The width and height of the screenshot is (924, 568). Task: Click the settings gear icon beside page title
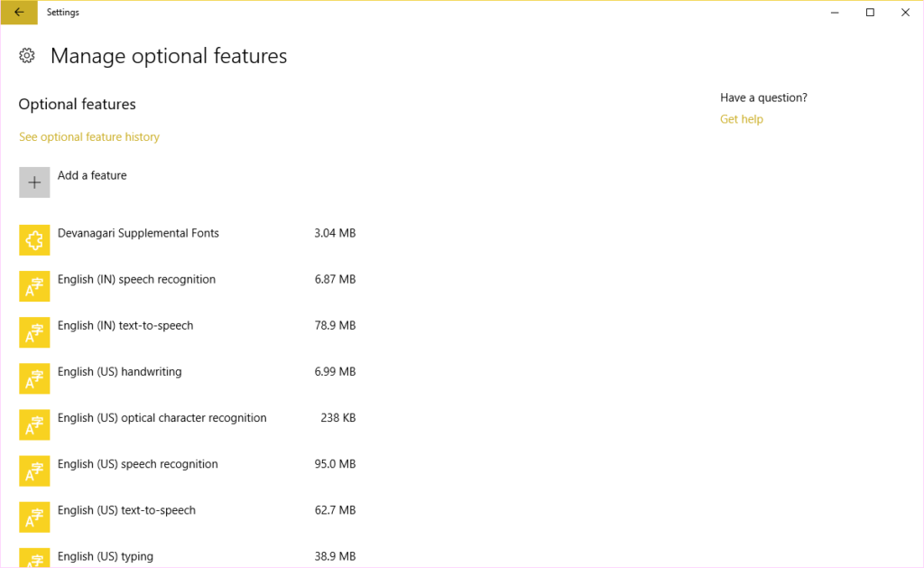pyautogui.click(x=26, y=55)
